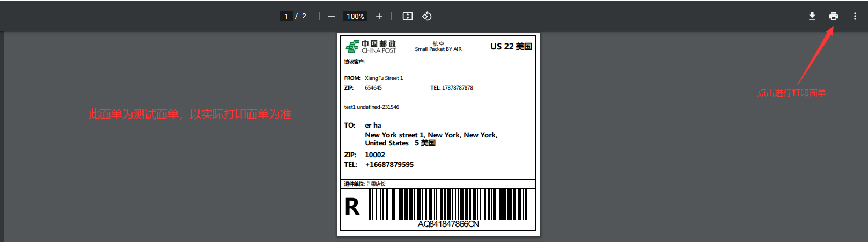This screenshot has height=242, width=868.
Task: Open the three-dot more actions menu
Action: 855,16
